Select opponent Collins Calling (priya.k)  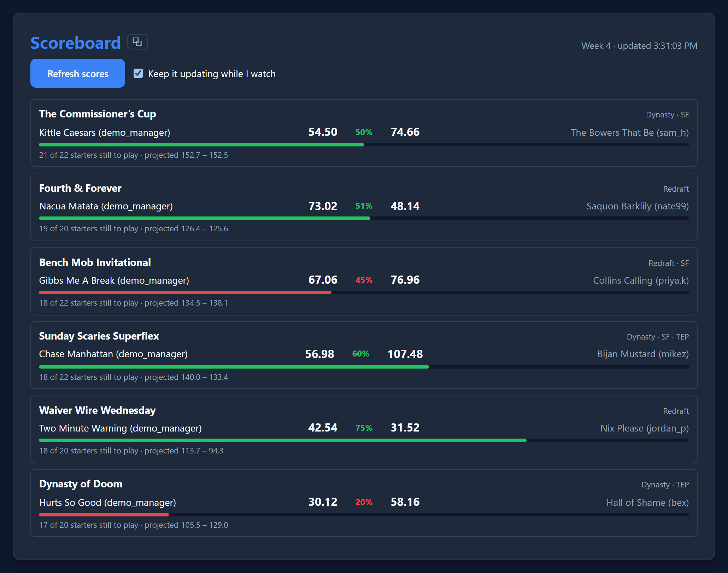(641, 280)
